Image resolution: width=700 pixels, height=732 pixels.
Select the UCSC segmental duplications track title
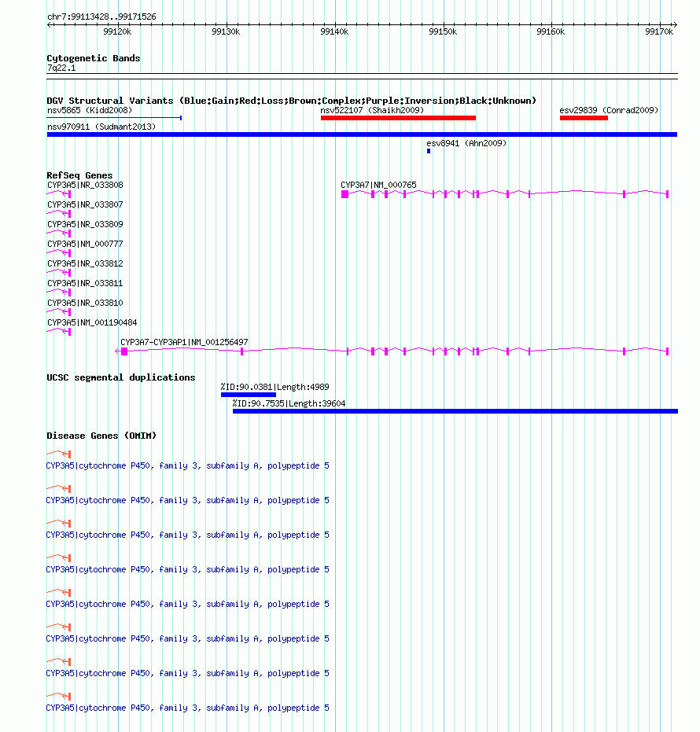(121, 377)
